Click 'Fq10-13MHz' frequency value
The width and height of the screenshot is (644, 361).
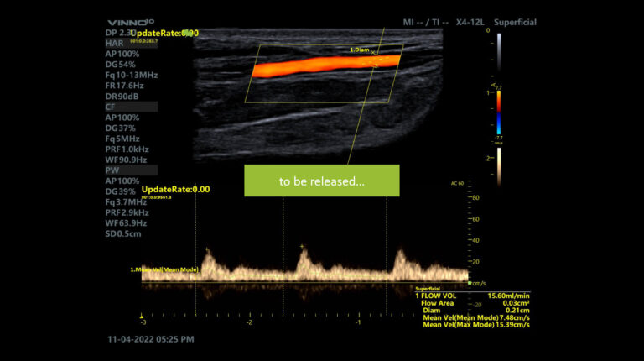coord(132,76)
